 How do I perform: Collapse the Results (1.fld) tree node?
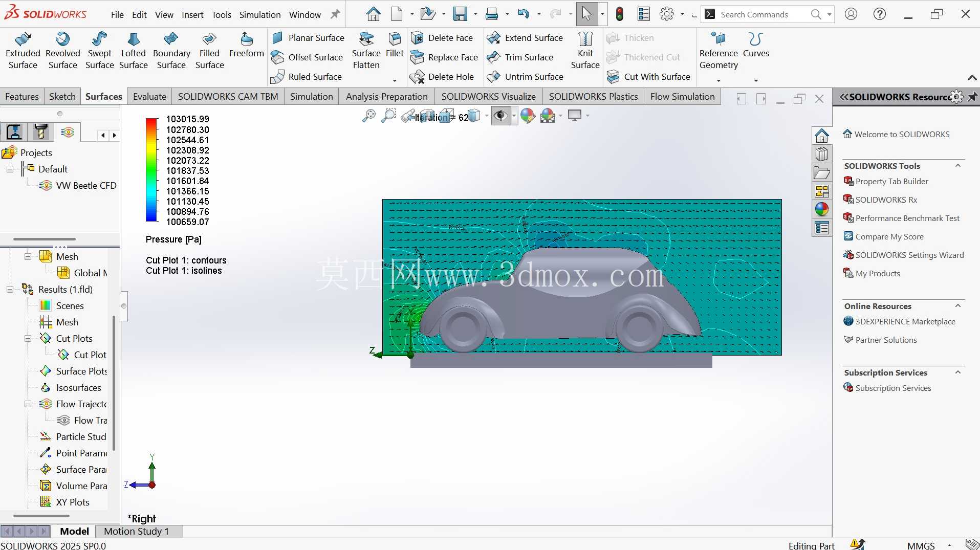pyautogui.click(x=10, y=289)
